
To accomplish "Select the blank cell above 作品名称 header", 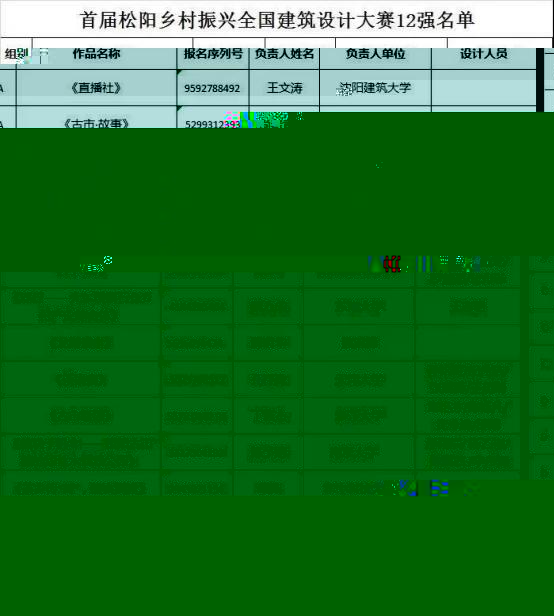I will click(x=112, y=43).
